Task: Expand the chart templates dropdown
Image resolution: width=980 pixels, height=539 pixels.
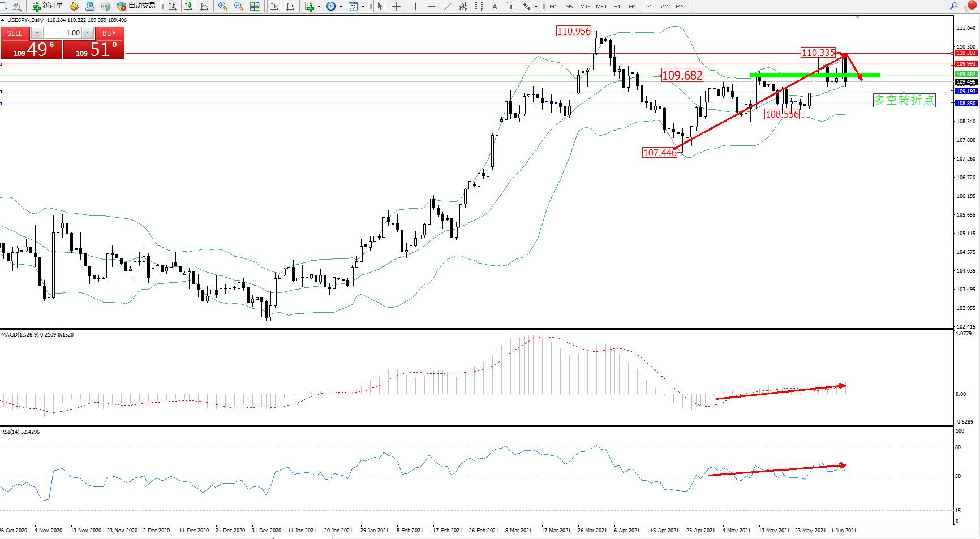Action: coord(363,7)
